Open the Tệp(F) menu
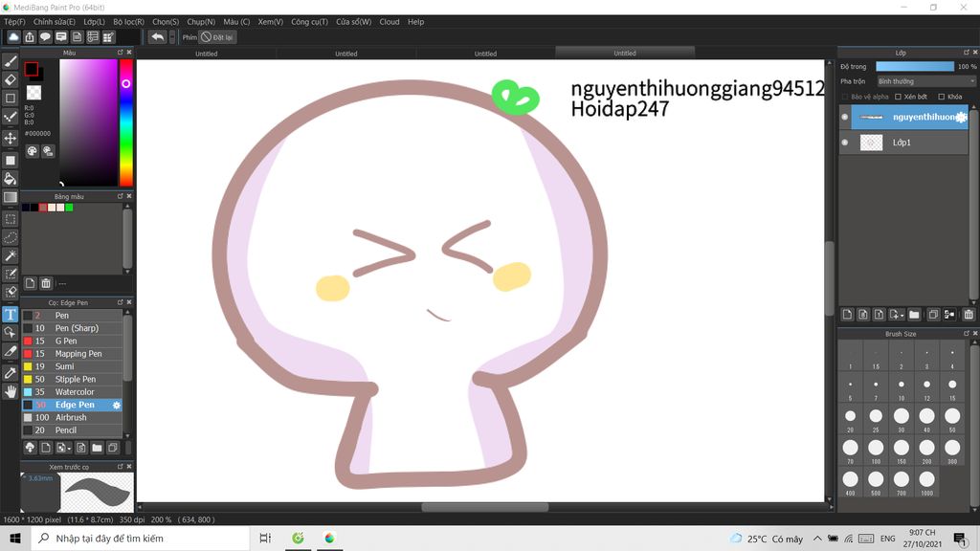The height and width of the screenshot is (551, 980). [x=14, y=22]
